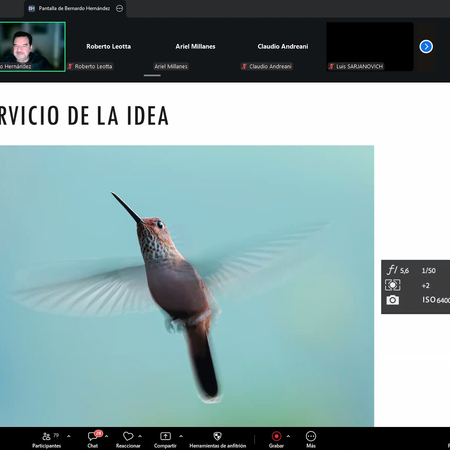Click the muted mic icon for Claudio Andreani
Screen dimensions: 450x450
[x=244, y=66]
